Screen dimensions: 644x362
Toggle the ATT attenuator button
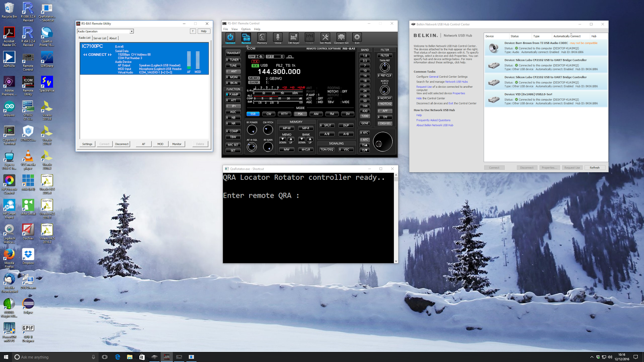point(233,100)
